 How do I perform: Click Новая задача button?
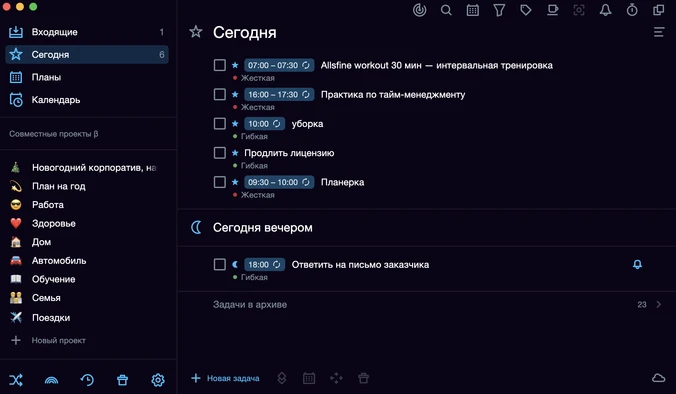point(225,378)
